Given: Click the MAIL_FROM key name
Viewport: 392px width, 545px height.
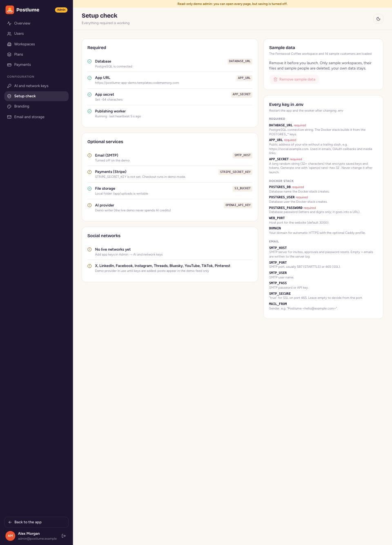Looking at the screenshot, I should [x=278, y=304].
